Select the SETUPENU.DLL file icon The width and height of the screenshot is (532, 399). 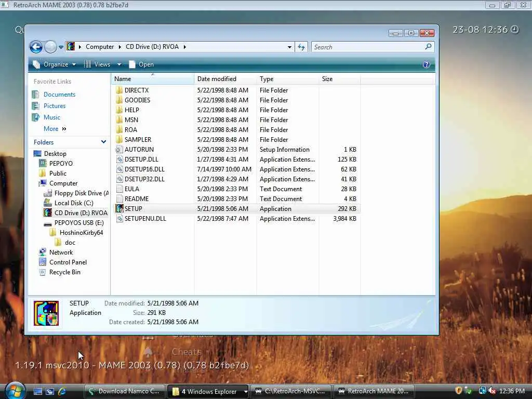119,219
